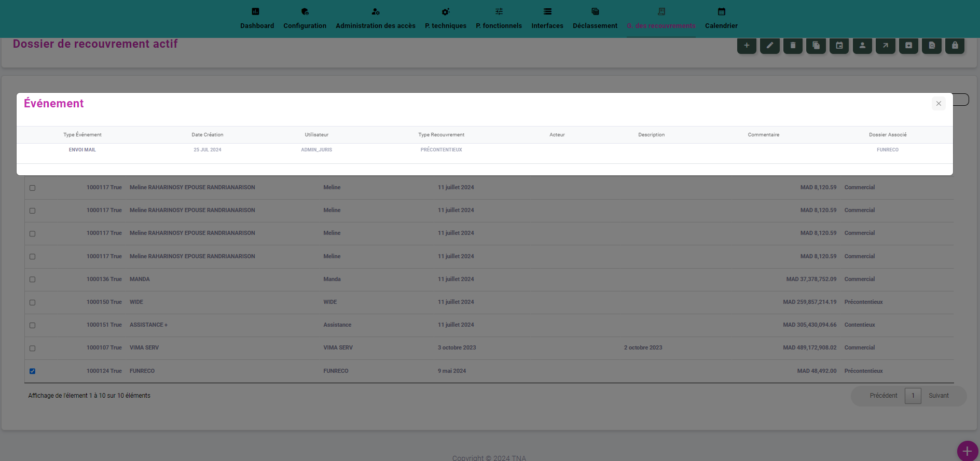The width and height of the screenshot is (980, 461).
Task: Click the diagonal arrow icon
Action: pyautogui.click(x=886, y=46)
